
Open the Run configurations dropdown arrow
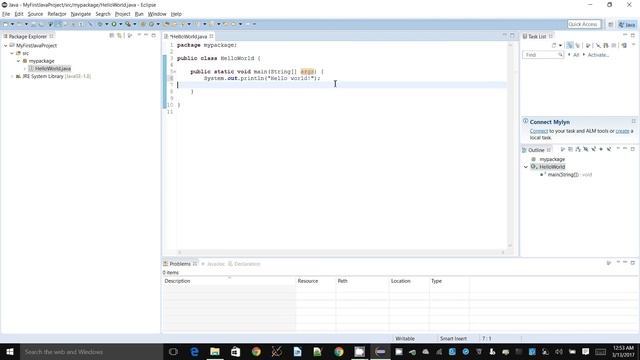120,24
